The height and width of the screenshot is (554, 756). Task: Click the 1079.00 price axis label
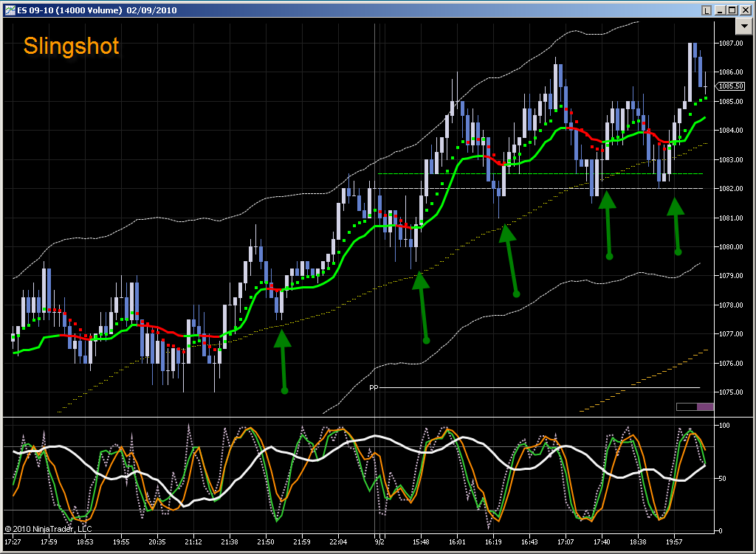(731, 276)
